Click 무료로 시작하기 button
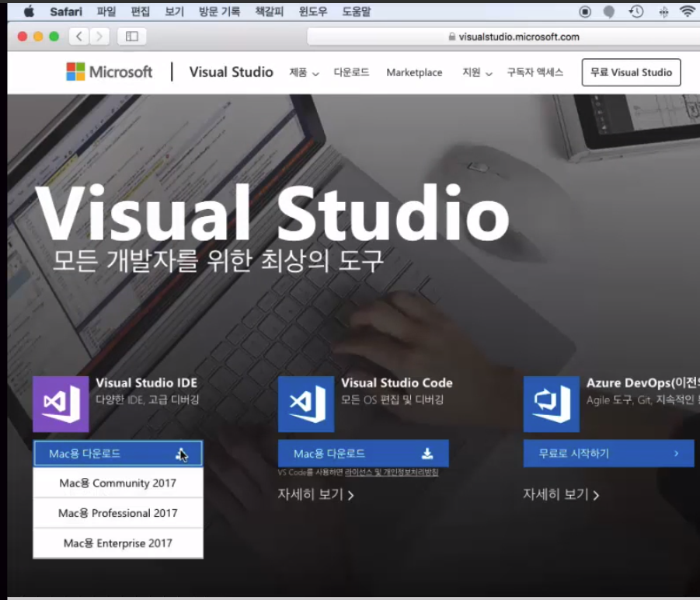 click(x=608, y=454)
